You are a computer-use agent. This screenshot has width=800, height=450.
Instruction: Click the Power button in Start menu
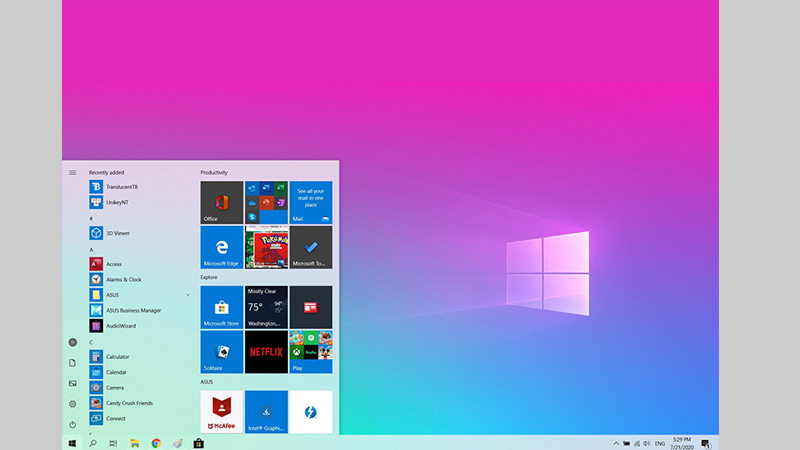tap(72, 424)
